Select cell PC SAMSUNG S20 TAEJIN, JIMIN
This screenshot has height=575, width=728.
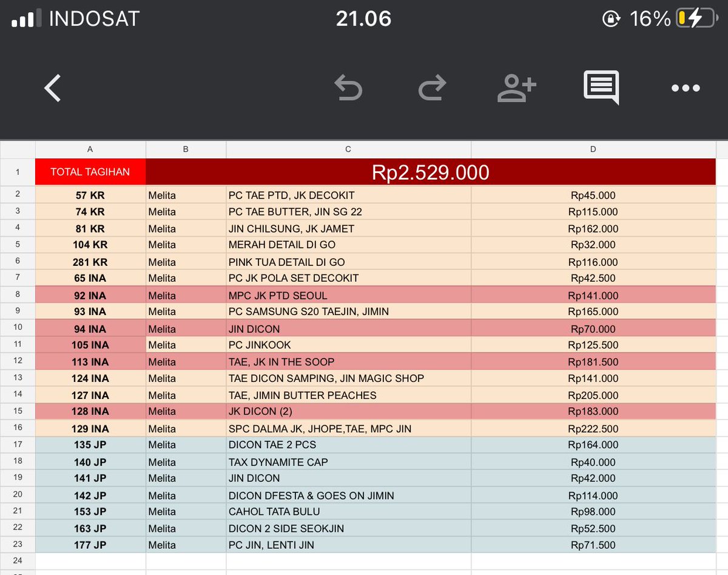(349, 311)
